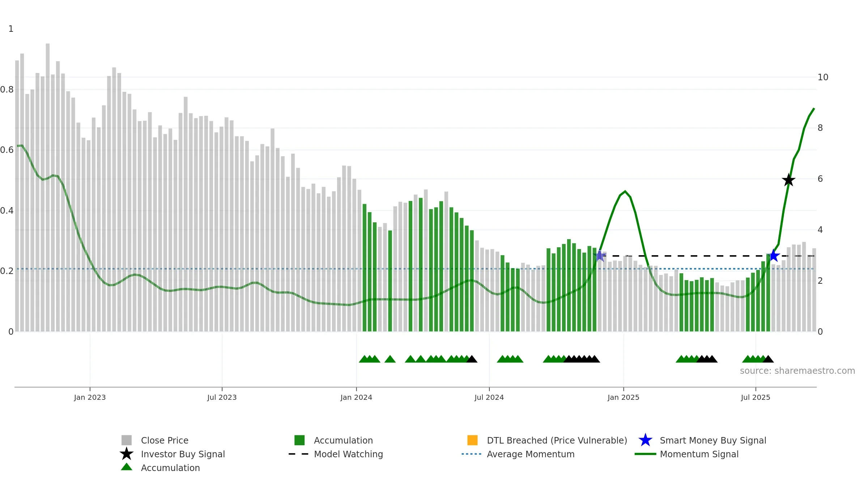Toggle the Close Price legend entry
The image size is (868, 488).
coord(155,440)
